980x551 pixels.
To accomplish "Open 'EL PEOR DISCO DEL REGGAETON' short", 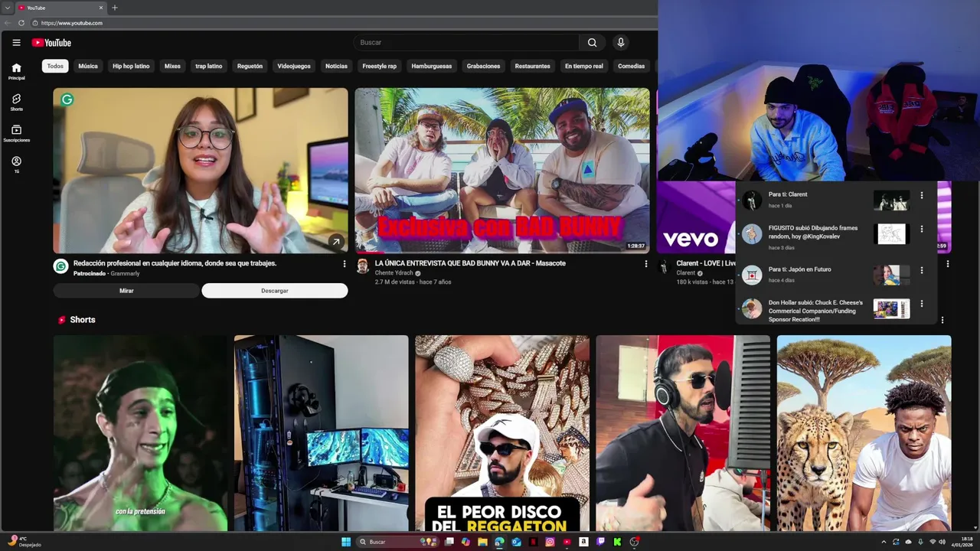I will [x=502, y=433].
